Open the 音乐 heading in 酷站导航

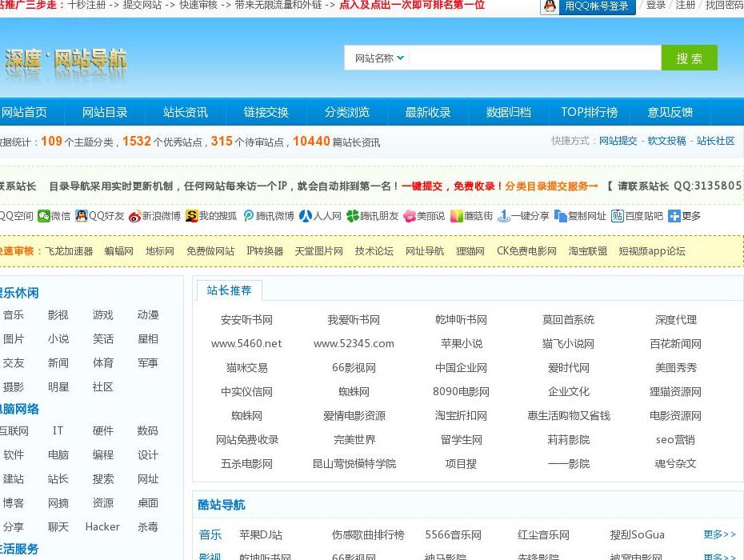[210, 535]
